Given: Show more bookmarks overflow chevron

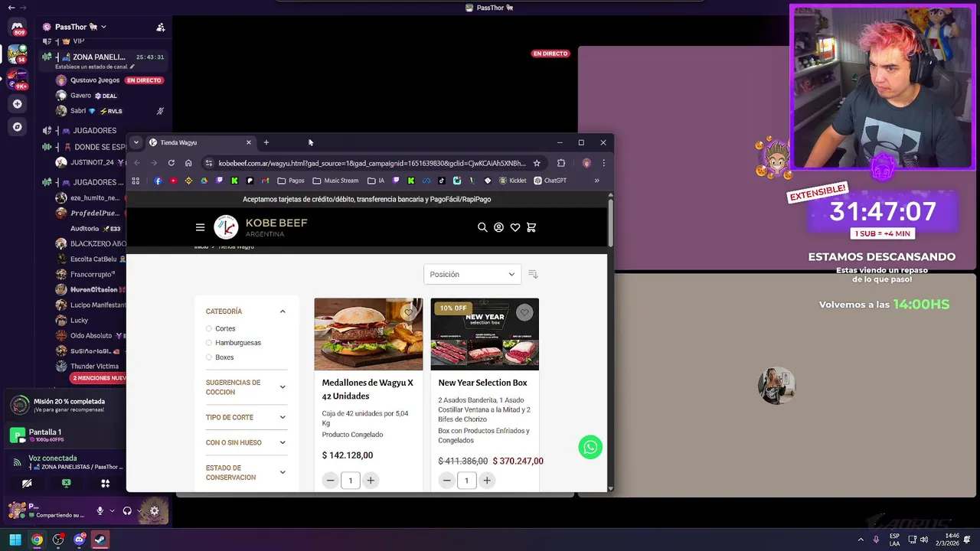Looking at the screenshot, I should 596,181.
